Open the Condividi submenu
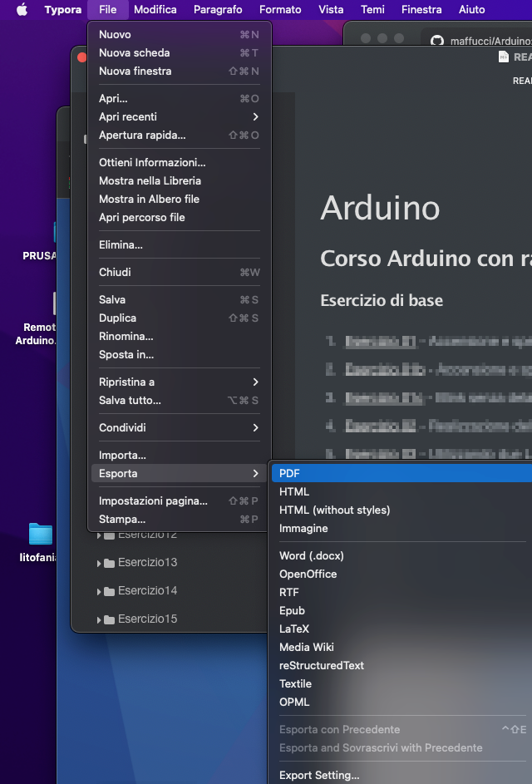The image size is (532, 784). pyautogui.click(x=179, y=427)
